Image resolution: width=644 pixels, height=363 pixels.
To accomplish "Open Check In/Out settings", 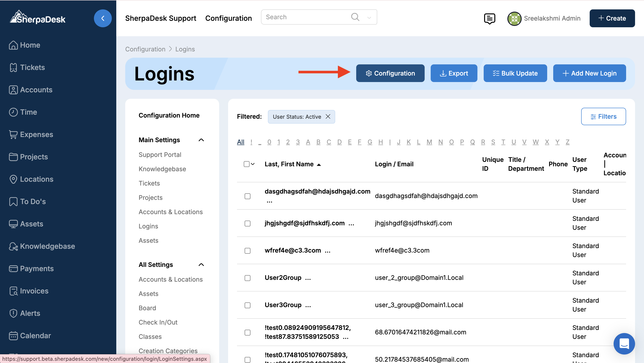I will coord(158,322).
